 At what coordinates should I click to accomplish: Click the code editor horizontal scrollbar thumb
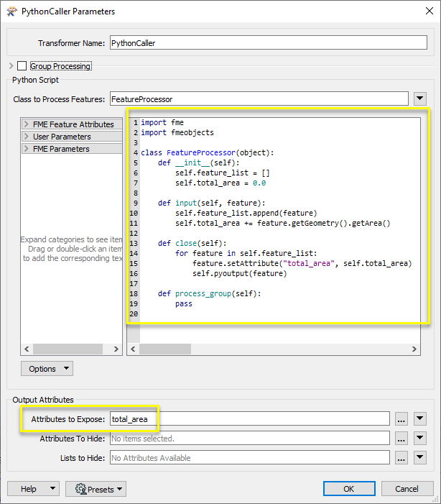(165, 349)
